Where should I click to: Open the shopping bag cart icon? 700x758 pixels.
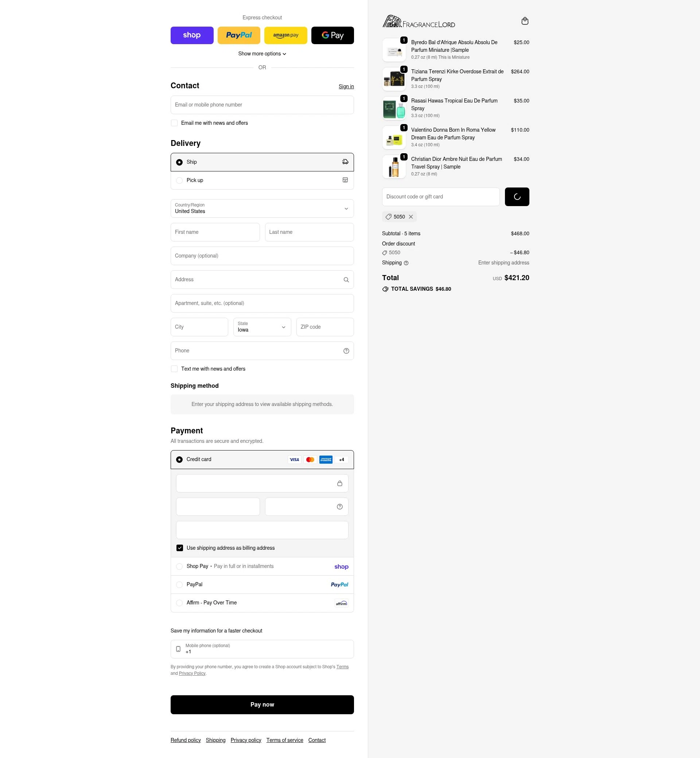pos(525,21)
